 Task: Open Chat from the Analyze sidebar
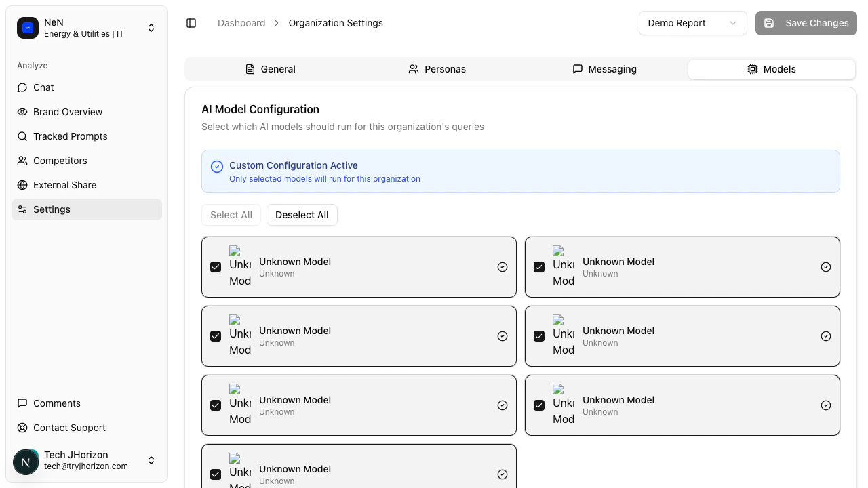(43, 87)
